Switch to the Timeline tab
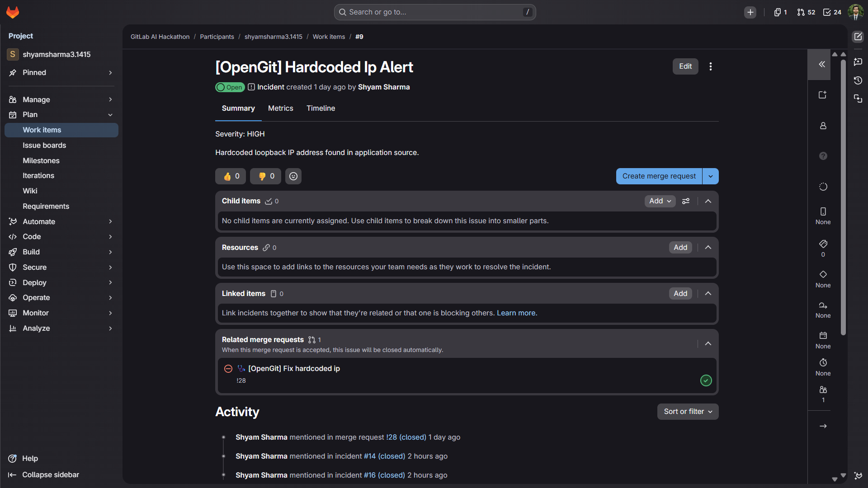The width and height of the screenshot is (868, 488). 321,108
